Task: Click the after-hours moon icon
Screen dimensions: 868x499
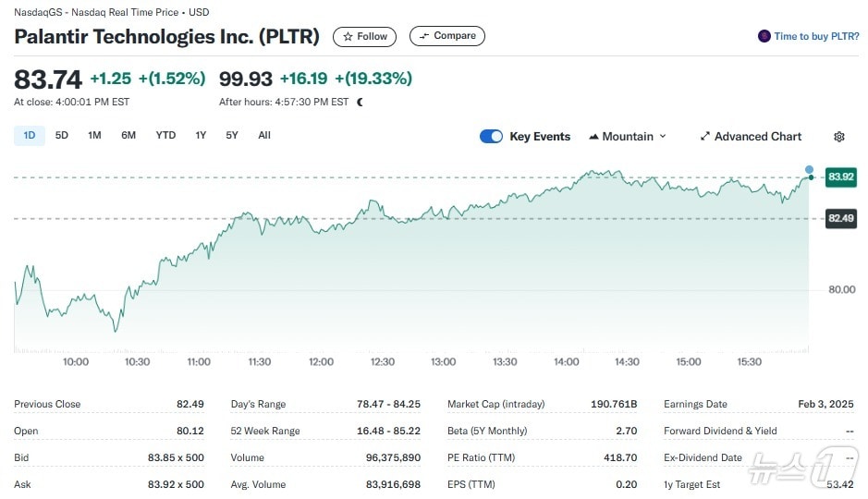Action: 360,102
